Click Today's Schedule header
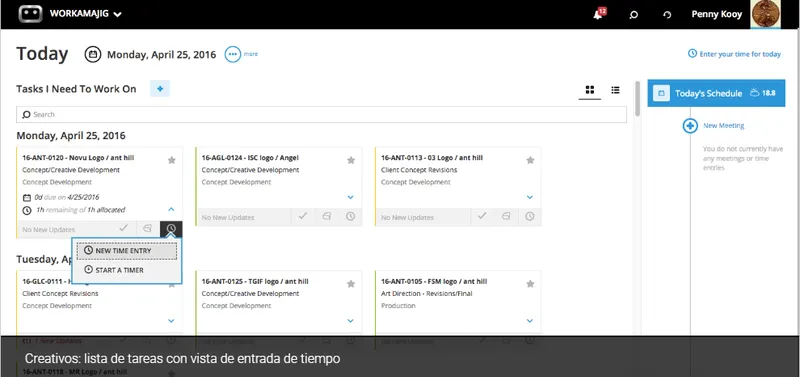800x377 pixels. coord(716,93)
